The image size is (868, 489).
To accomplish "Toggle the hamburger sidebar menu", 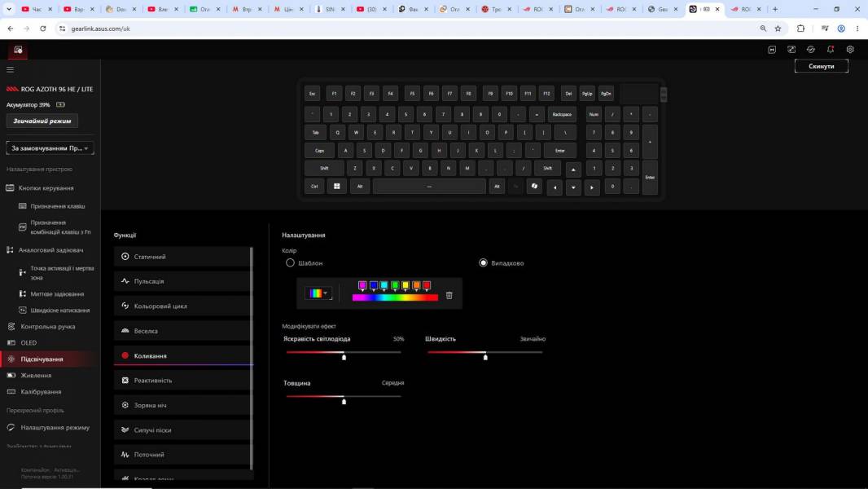I will pos(10,69).
